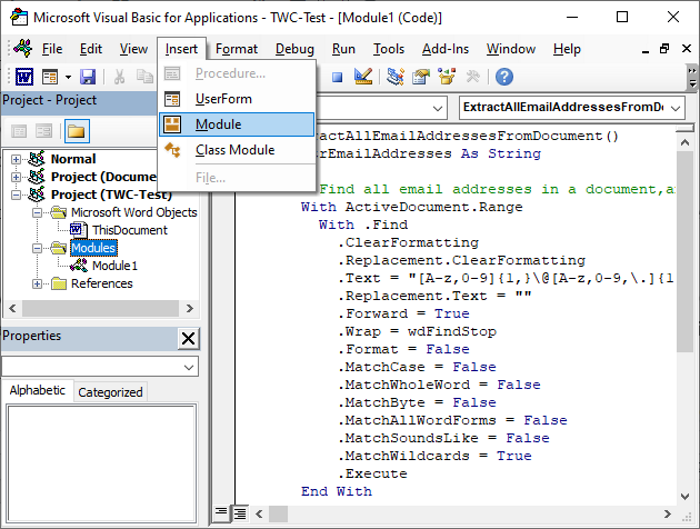
Task: Click the Copy toolbar icon
Action: (x=145, y=77)
